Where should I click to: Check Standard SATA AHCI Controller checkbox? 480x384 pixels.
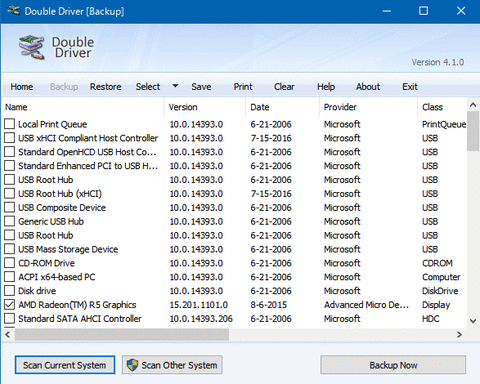9,318
